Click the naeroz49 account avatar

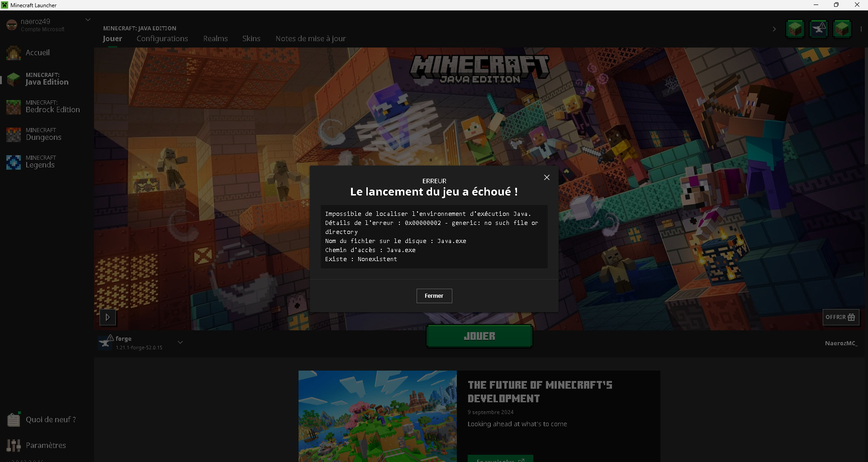coord(12,25)
